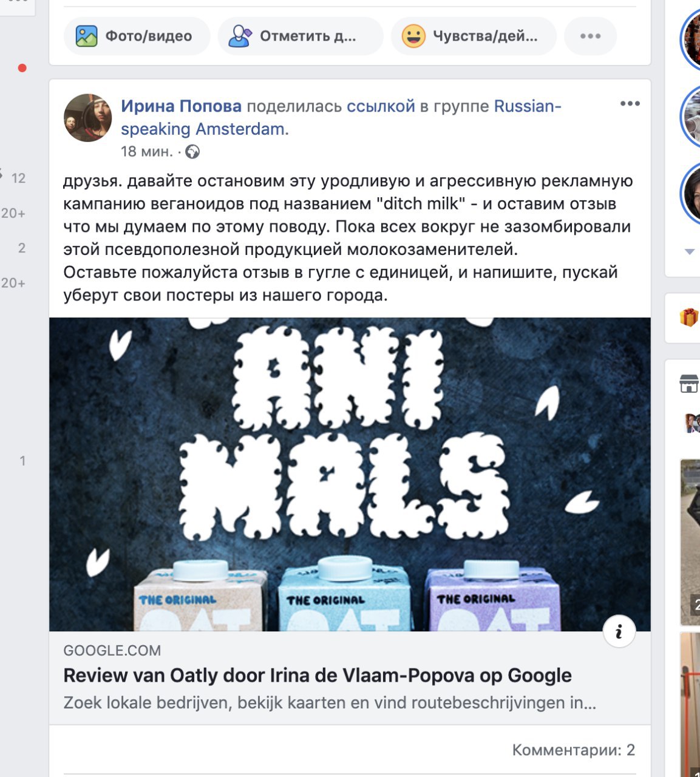Viewport: 700px width, 777px height.
Task: Click the link info 'i' icon
Action: coord(619,633)
